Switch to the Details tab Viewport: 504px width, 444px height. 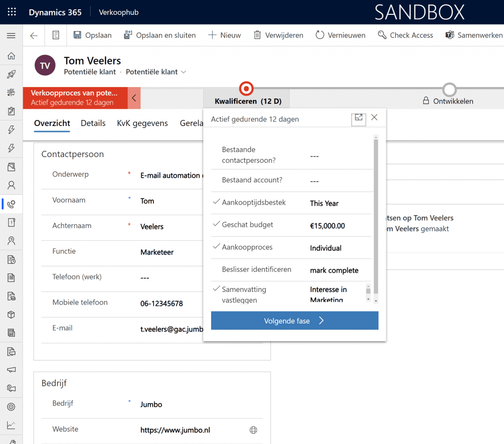click(x=93, y=123)
